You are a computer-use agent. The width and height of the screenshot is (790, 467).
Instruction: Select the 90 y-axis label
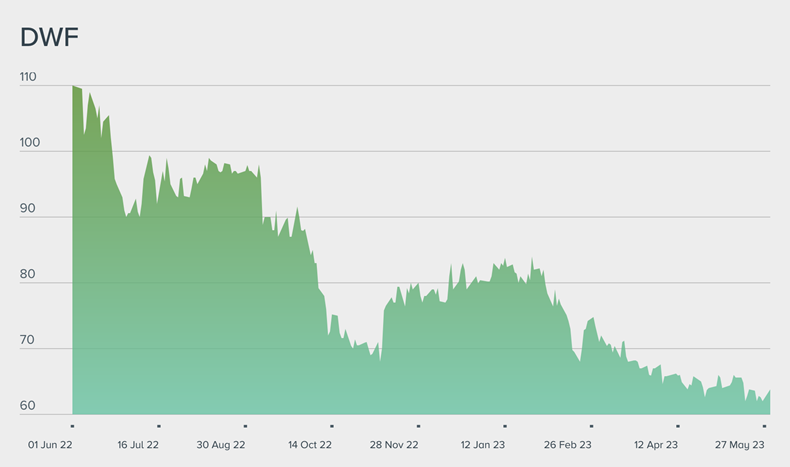click(27, 209)
